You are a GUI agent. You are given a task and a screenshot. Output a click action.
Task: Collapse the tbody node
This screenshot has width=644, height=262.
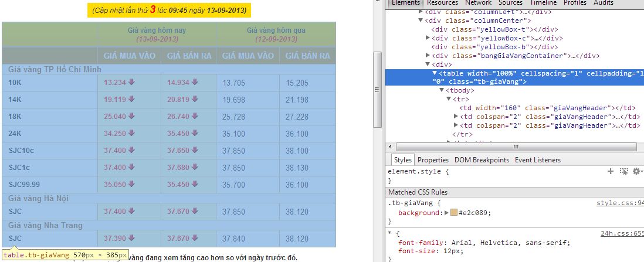pos(442,91)
